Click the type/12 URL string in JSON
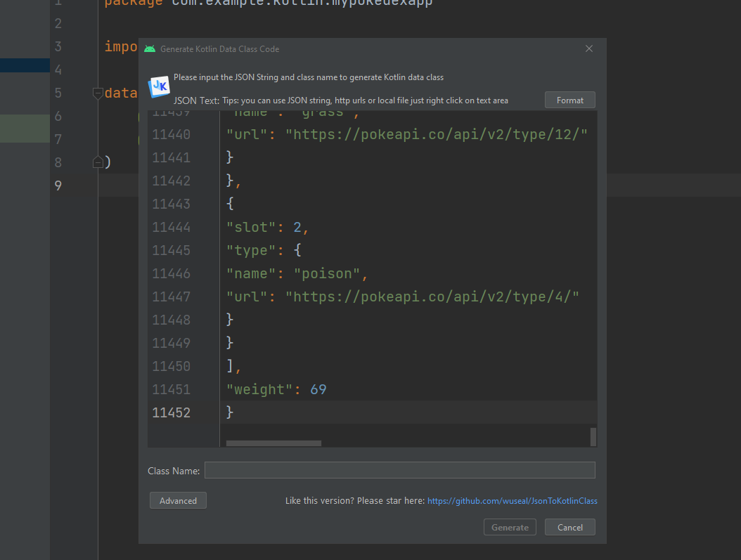 pyautogui.click(x=436, y=134)
